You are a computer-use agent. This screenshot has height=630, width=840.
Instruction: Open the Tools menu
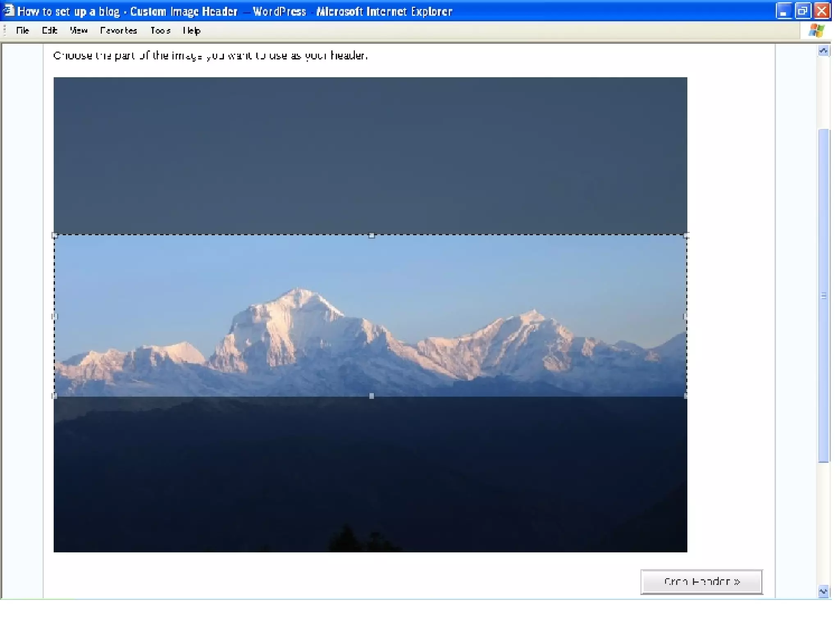(x=160, y=30)
